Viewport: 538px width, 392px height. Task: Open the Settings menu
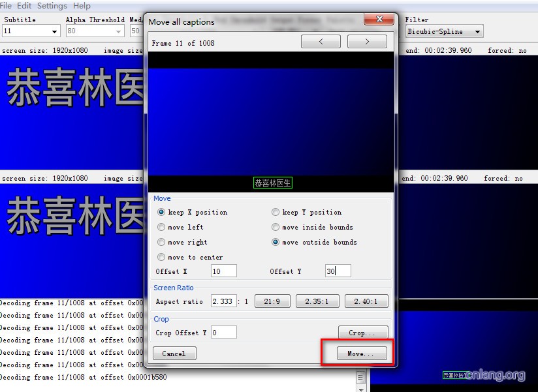coord(52,6)
